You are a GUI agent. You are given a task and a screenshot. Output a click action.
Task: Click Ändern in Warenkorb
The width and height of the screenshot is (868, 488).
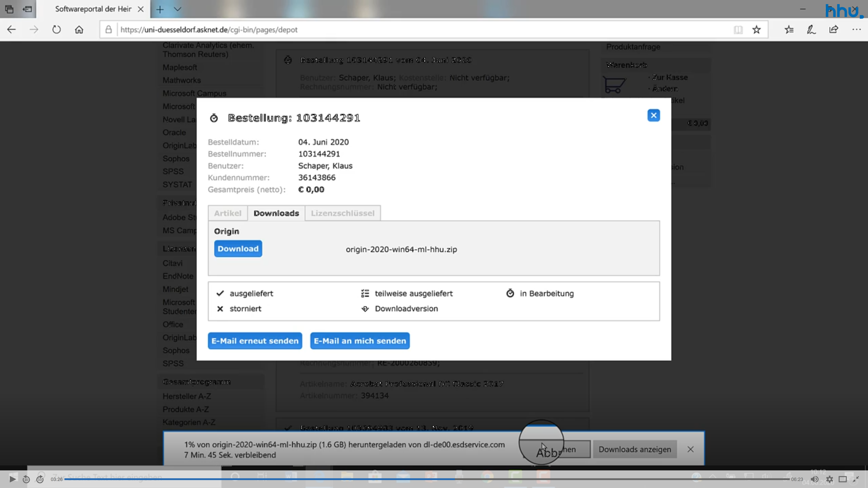click(665, 89)
